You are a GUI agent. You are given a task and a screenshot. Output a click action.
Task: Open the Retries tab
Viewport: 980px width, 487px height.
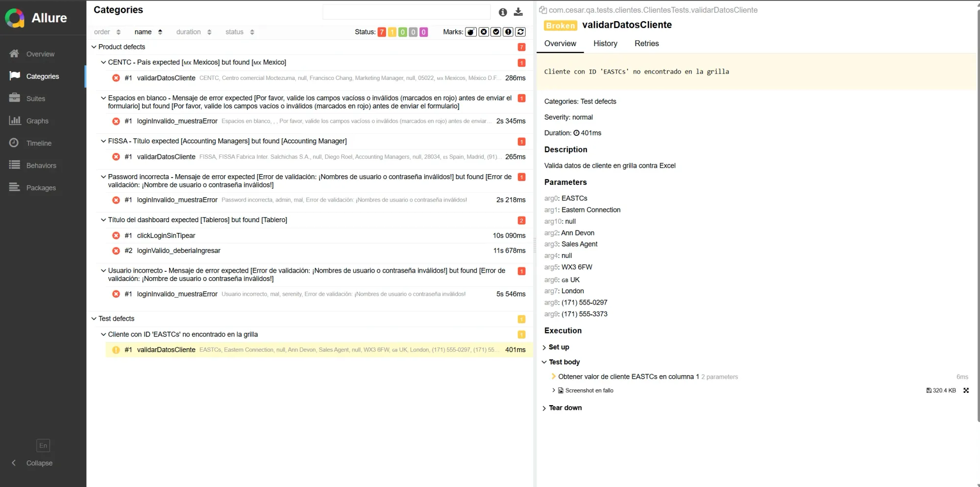point(646,44)
